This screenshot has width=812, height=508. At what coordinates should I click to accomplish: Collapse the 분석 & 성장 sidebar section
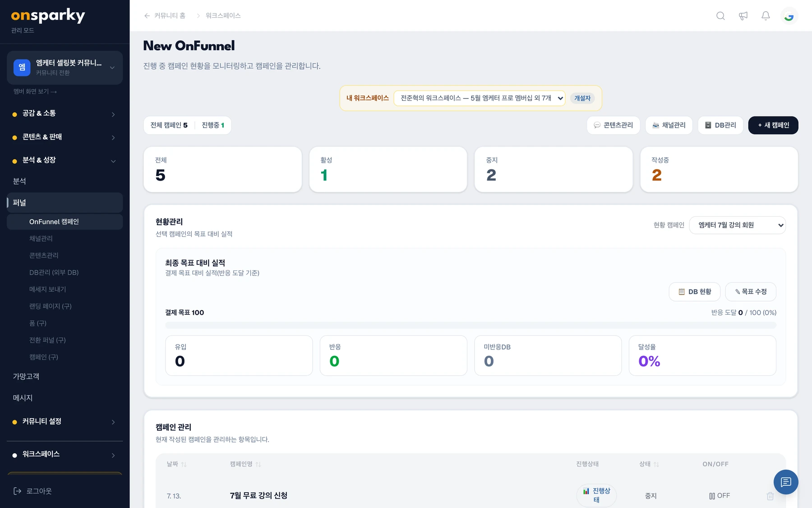tap(65, 160)
